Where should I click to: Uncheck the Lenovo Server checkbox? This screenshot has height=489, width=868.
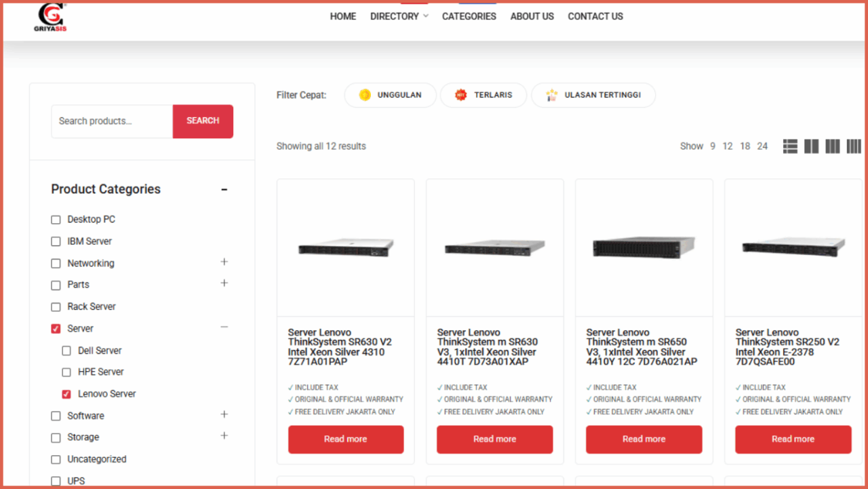click(x=66, y=394)
